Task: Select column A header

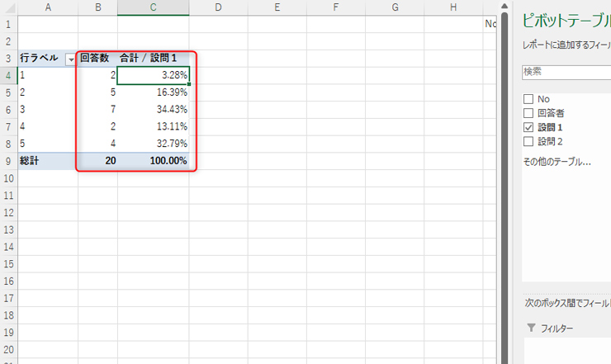Action: [48, 7]
